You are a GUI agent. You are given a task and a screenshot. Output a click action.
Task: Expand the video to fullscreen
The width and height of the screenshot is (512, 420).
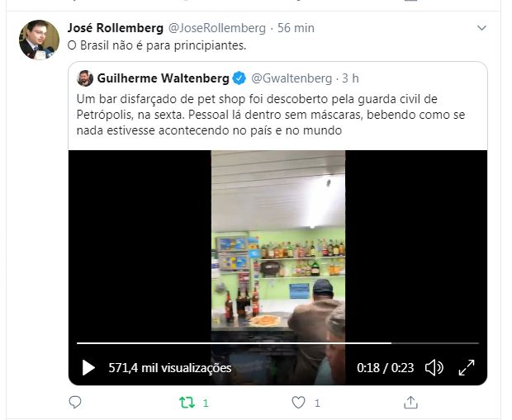tap(467, 368)
